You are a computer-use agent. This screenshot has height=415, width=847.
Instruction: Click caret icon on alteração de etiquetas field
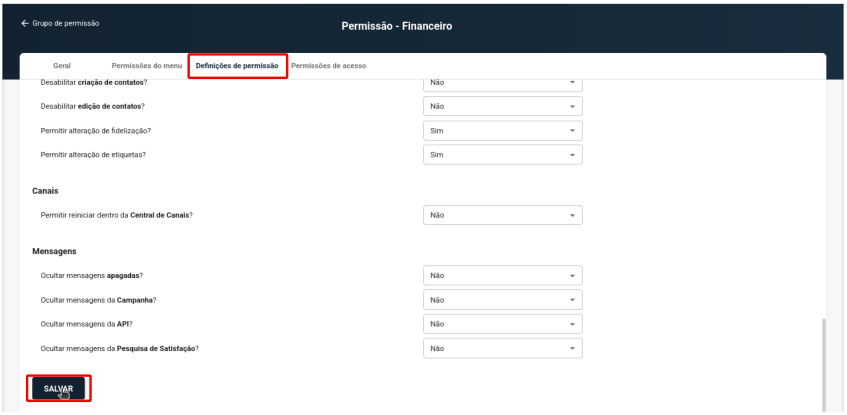click(x=572, y=155)
